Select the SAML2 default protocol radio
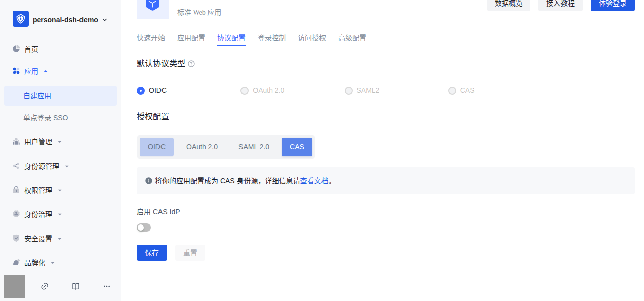 pyautogui.click(x=349, y=91)
